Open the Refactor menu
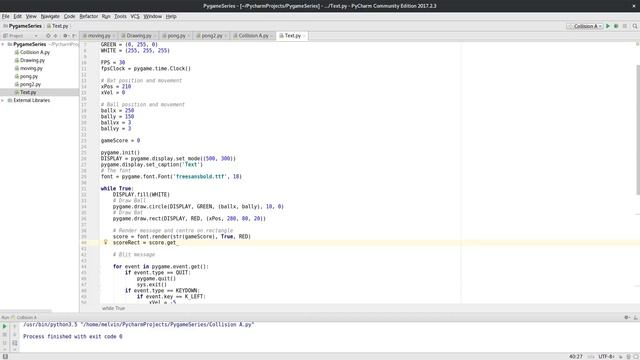 tap(89, 16)
